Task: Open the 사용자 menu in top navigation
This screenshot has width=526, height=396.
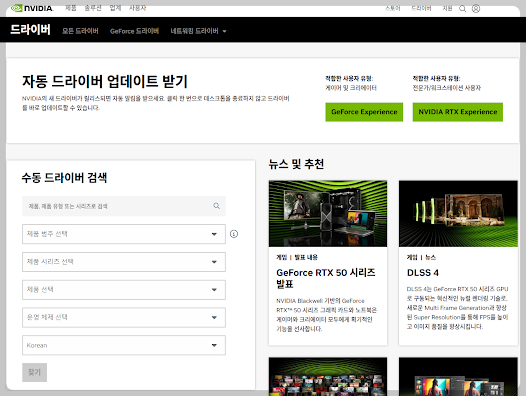Action: point(138,8)
